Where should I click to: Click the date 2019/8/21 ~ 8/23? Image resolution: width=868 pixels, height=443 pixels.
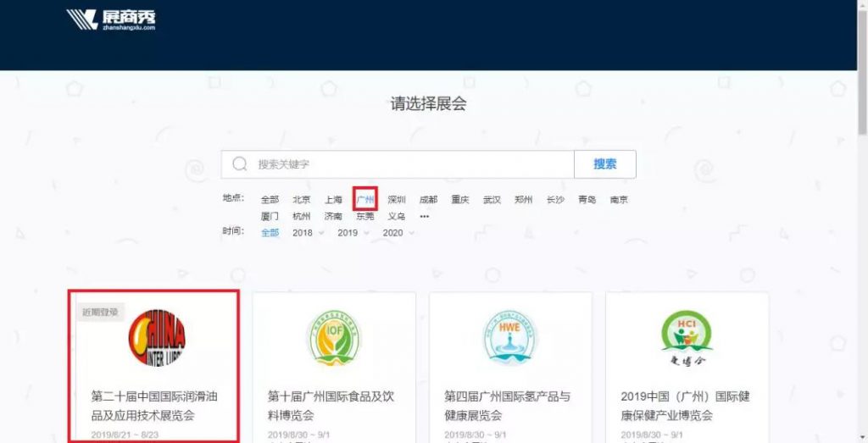(125, 435)
